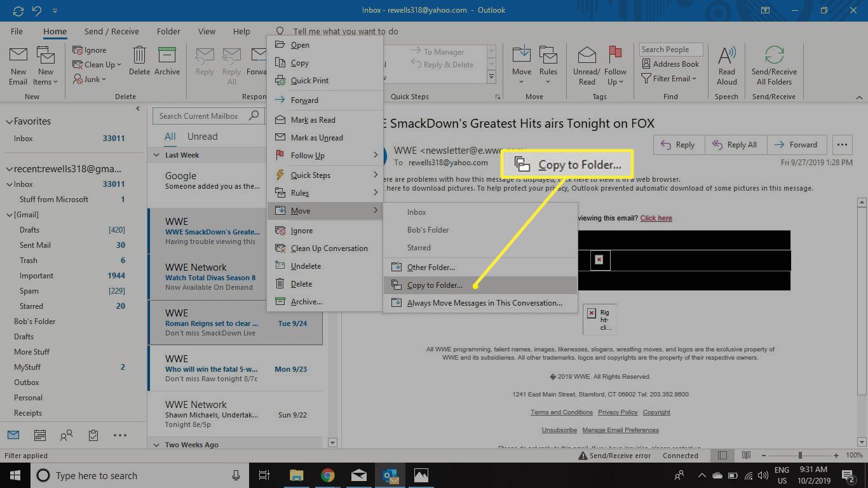Screen dimensions: 868x488
Task: Click the ribbon Rules icon
Action: [x=548, y=55]
